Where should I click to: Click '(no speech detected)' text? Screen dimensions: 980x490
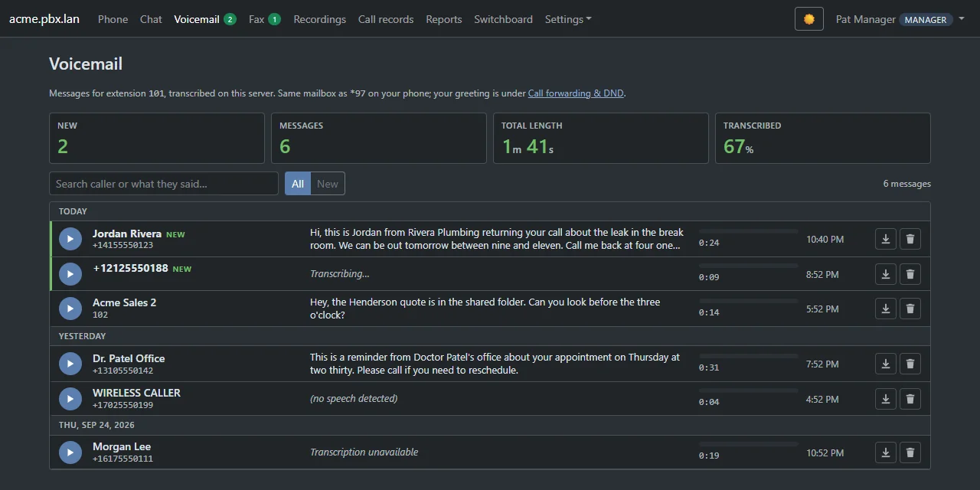354,399
